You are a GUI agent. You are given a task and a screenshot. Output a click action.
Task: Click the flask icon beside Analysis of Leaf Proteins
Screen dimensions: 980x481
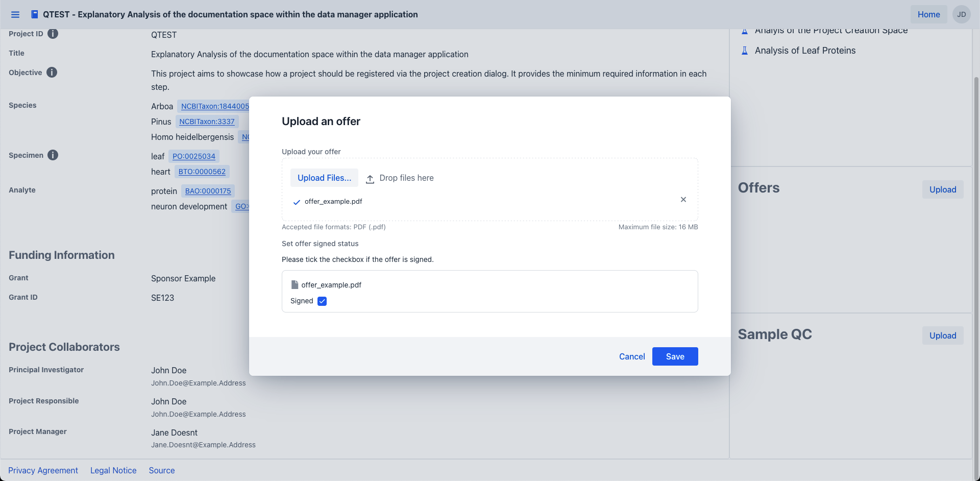(745, 51)
